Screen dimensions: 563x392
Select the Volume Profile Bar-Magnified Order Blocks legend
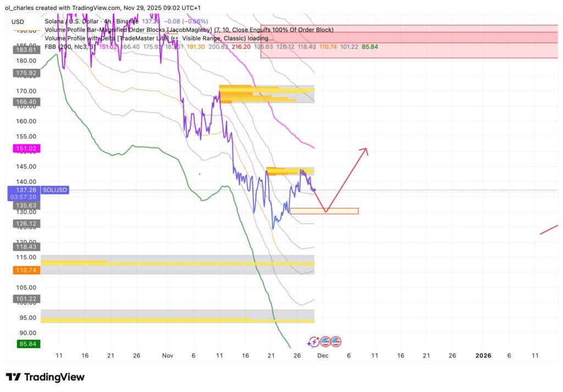click(x=189, y=30)
